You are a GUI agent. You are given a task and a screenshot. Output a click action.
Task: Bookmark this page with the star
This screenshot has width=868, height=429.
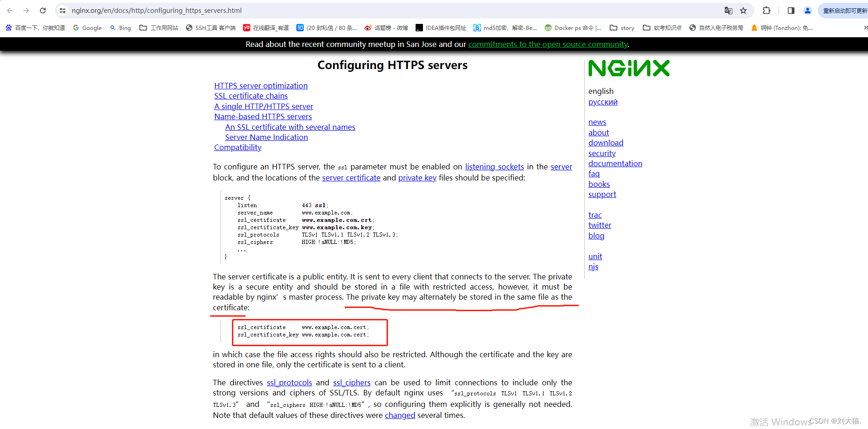pyautogui.click(x=743, y=11)
